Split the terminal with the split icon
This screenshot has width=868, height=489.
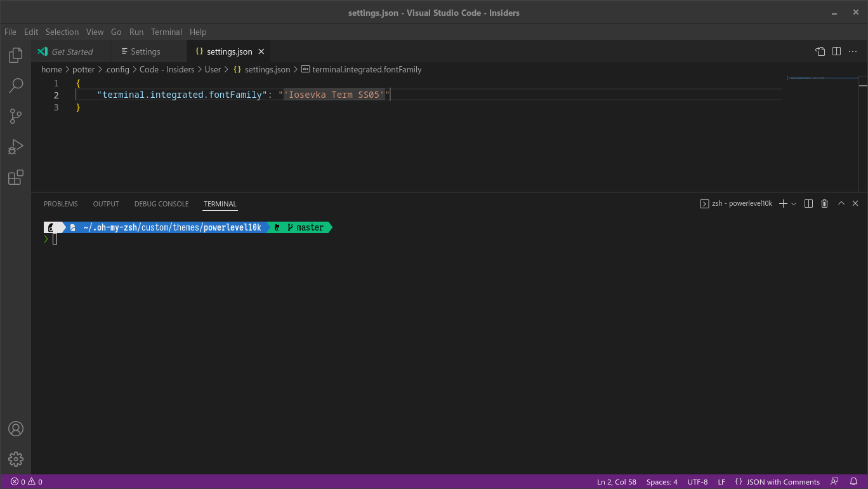[x=808, y=203]
